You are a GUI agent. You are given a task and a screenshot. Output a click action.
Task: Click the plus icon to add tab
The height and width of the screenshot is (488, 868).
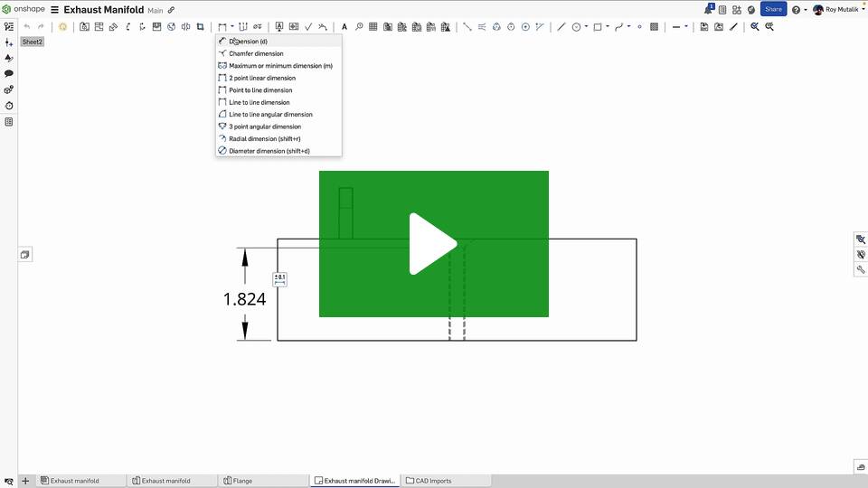[25, 481]
